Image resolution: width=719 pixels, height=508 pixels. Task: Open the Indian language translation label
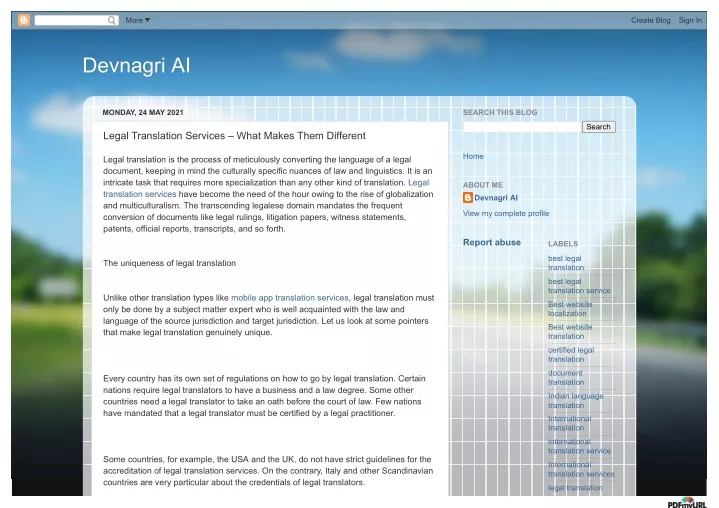575,400
